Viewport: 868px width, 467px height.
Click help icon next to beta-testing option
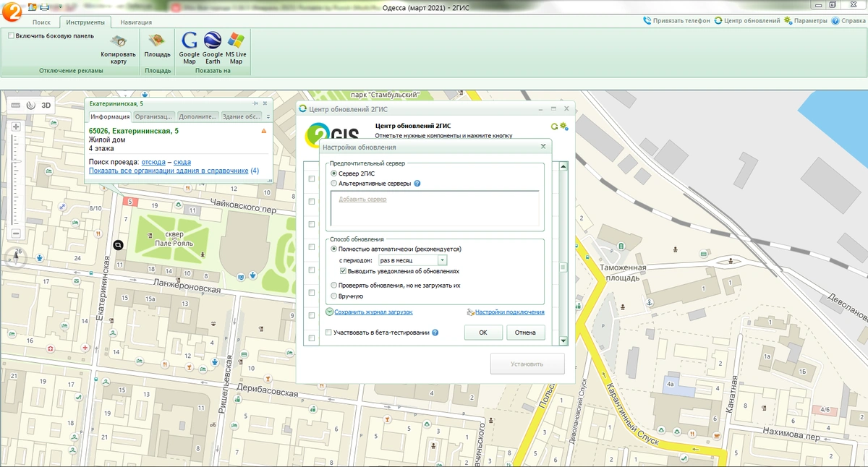coord(435,333)
